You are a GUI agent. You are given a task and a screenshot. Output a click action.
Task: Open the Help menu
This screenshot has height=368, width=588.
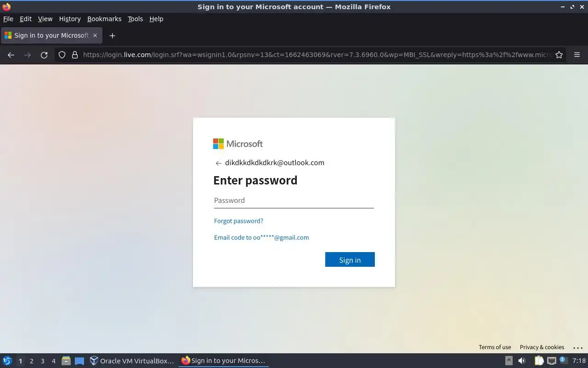click(156, 19)
